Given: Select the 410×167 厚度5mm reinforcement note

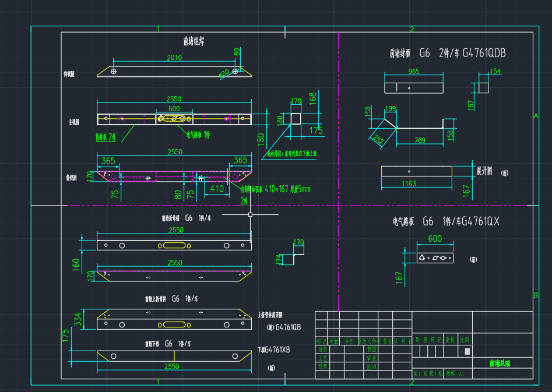Looking at the screenshot, I should pyautogui.click(x=275, y=189).
